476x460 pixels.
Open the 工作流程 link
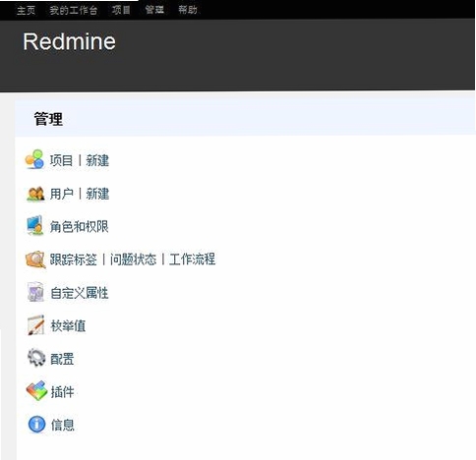coord(192,259)
